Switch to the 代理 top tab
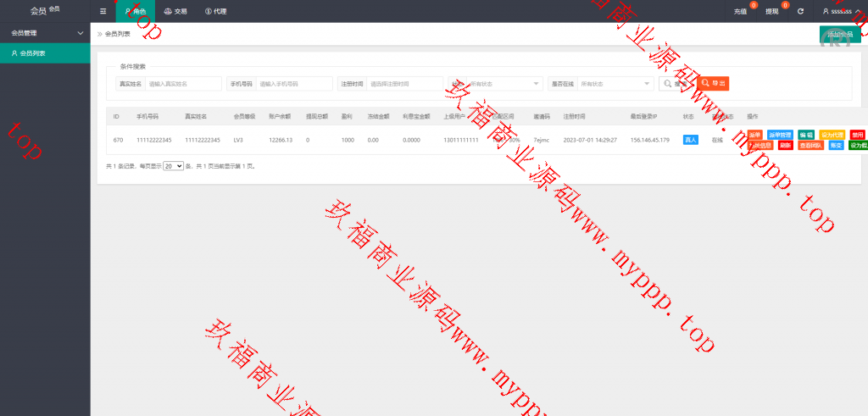868x416 pixels. point(215,11)
